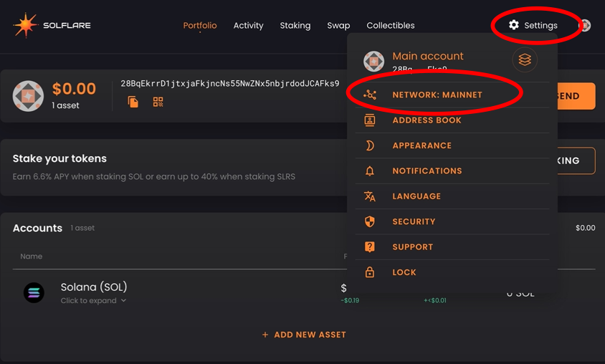The height and width of the screenshot is (364, 605).
Task: Click the bell notifications icon
Action: [370, 171]
